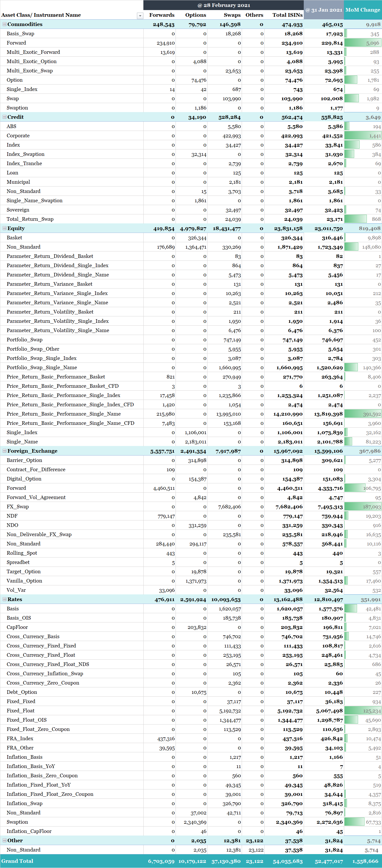The width and height of the screenshot is (382, 868).
Task: Select the Inflation_CapFloor row label
Action: 29,831
